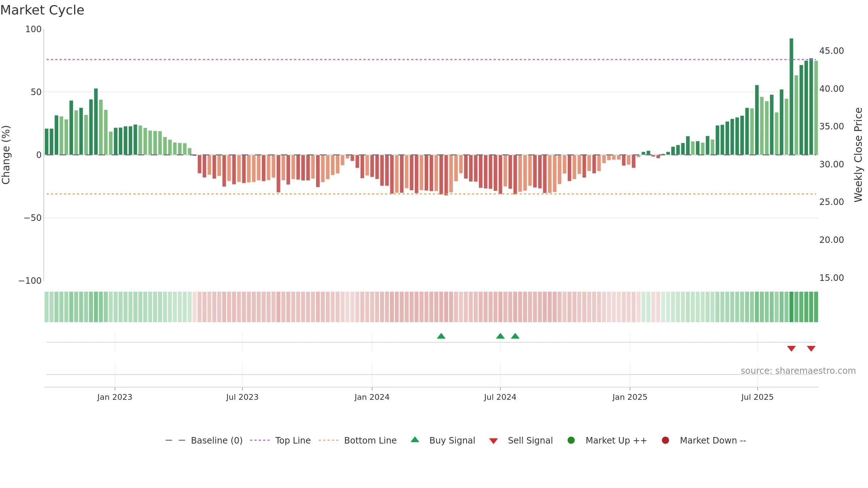Click the Jul 2025 x-axis label
The width and height of the screenshot is (868, 488).
coord(757,397)
